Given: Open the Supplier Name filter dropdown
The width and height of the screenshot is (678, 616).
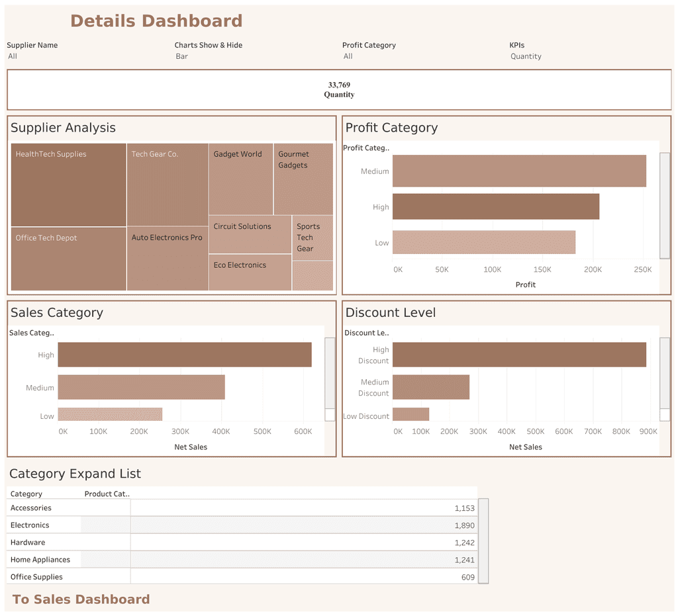Looking at the screenshot, I should (86, 56).
